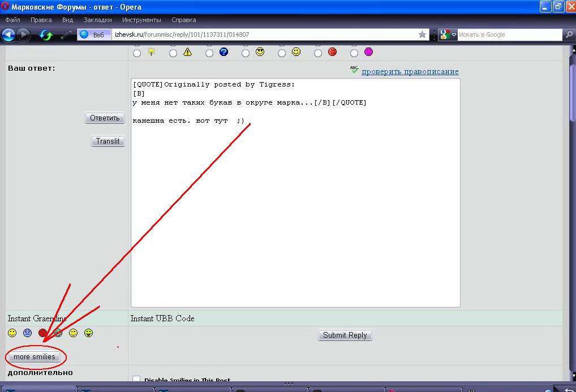Focus the Искать в Google search field
Image resolution: width=576 pixels, height=392 pixels.
click(x=510, y=35)
